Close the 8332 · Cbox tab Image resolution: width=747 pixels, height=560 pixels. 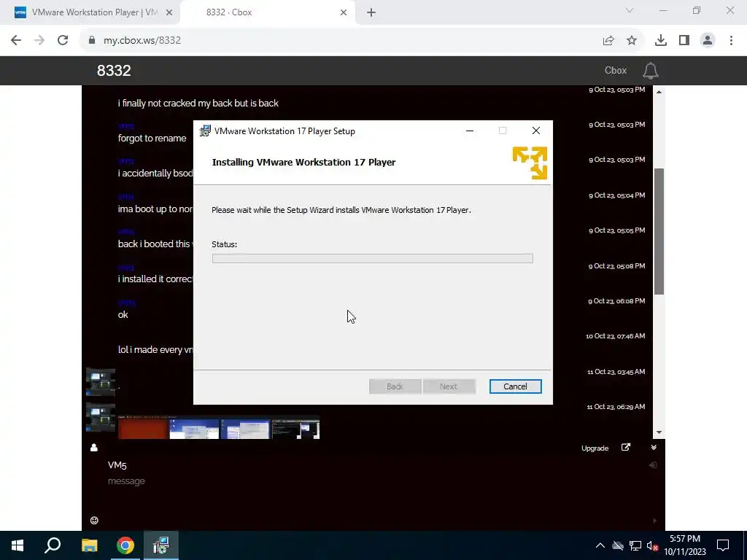[344, 12]
